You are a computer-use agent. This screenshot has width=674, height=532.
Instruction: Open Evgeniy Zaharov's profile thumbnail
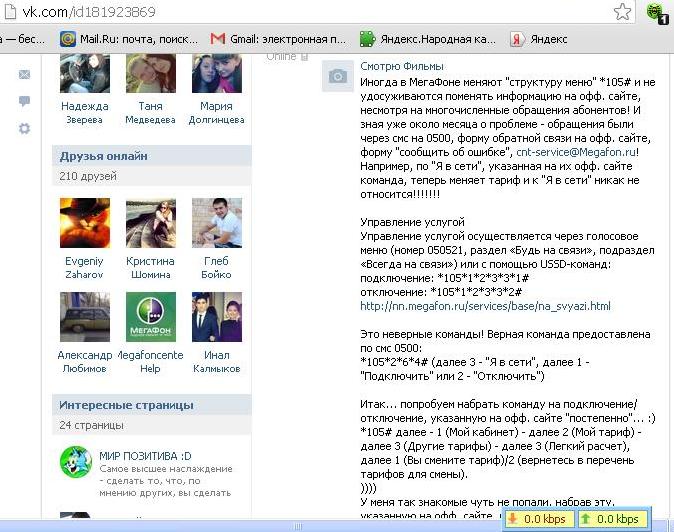(x=85, y=222)
